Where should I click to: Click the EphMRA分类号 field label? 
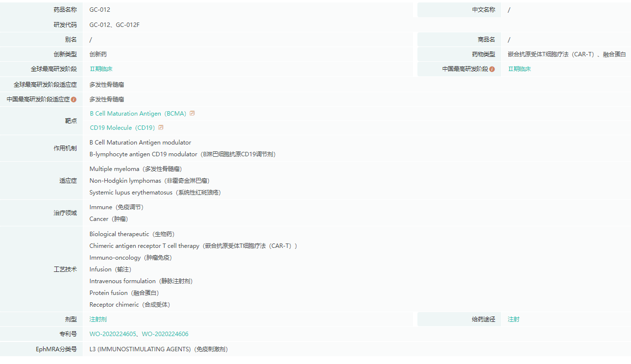pos(56,349)
